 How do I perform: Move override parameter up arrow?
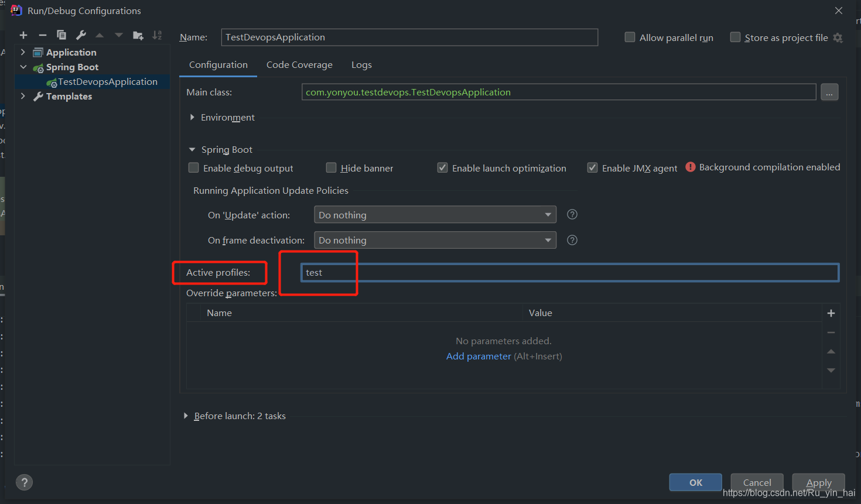(x=831, y=351)
